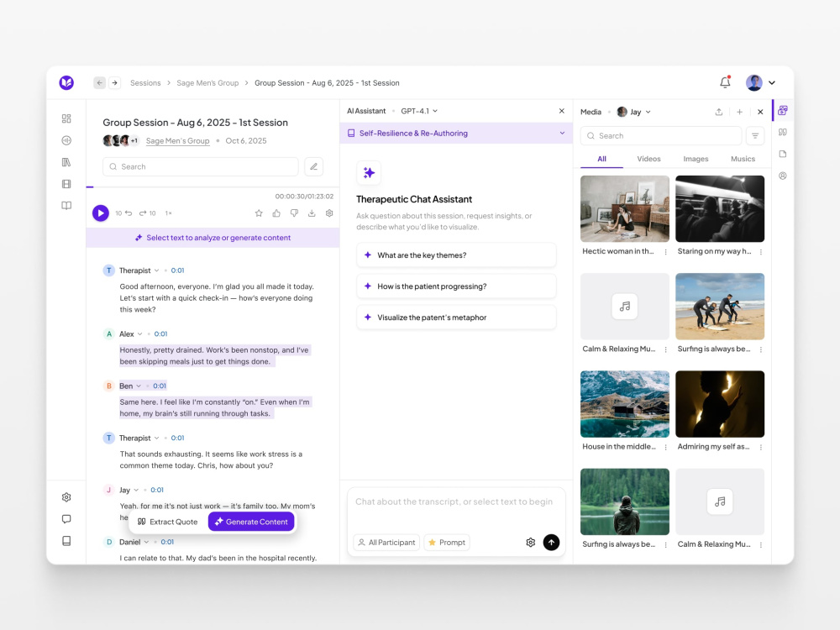This screenshot has height=630, width=840.
Task: Click the chat message input field
Action: coord(456,502)
